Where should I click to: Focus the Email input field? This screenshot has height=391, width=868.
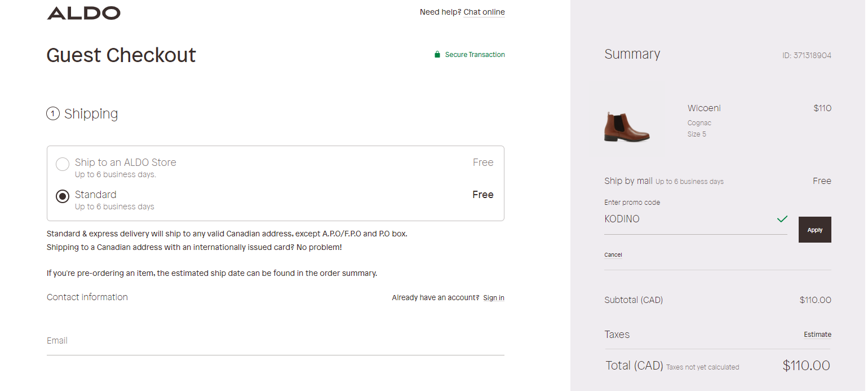(275, 341)
